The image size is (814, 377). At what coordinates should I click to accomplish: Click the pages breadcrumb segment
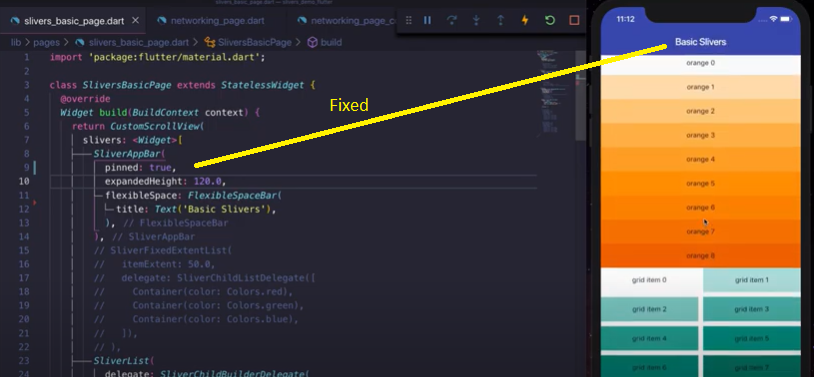click(46, 42)
